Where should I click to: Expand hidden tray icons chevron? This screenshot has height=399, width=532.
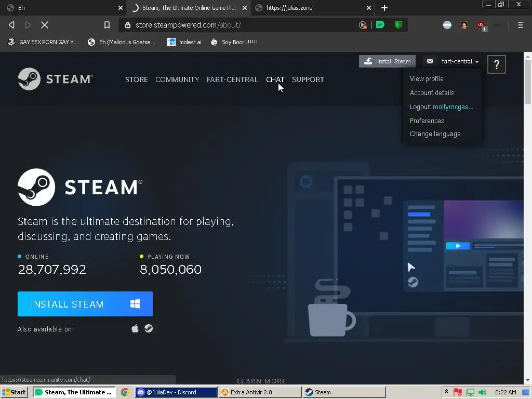tap(446, 392)
